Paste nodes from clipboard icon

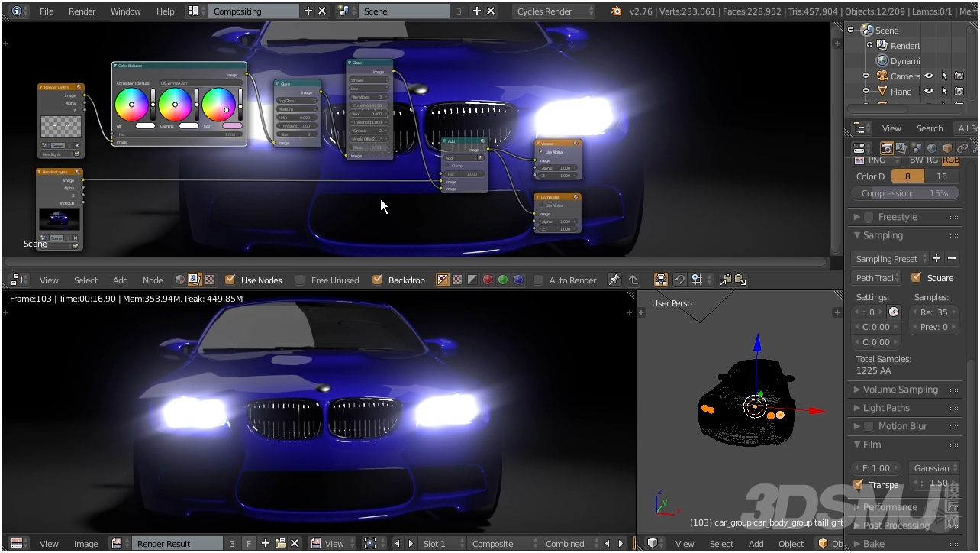click(x=740, y=280)
